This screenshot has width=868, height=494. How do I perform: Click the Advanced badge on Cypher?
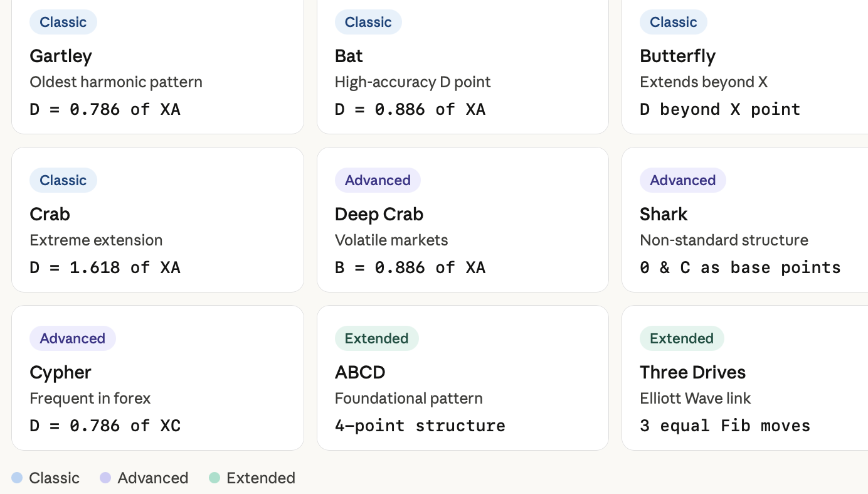(x=73, y=338)
